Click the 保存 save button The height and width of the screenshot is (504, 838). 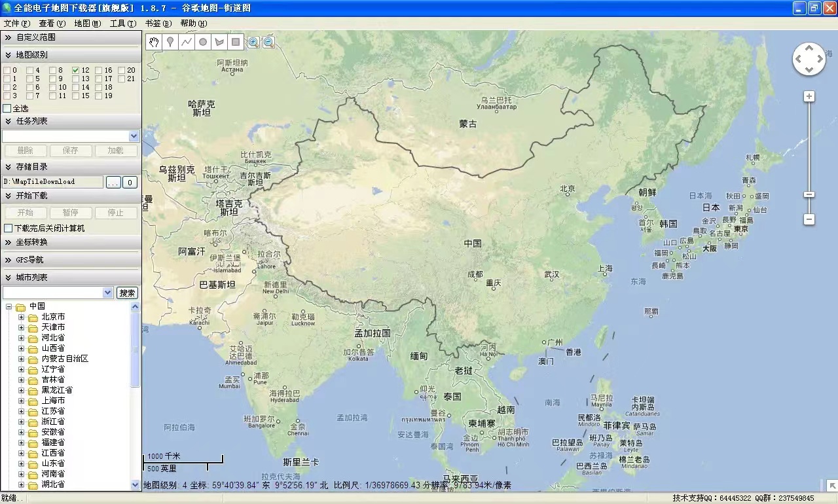point(69,150)
